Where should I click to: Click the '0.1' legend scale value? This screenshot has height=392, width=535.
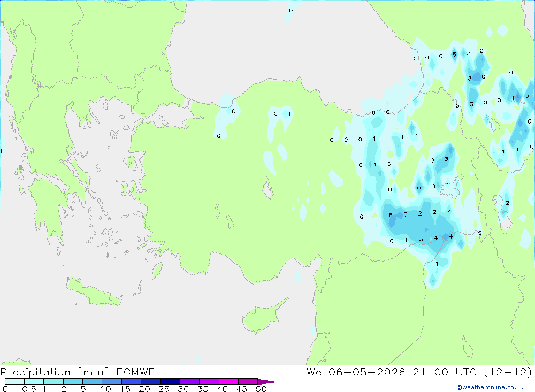9,389
